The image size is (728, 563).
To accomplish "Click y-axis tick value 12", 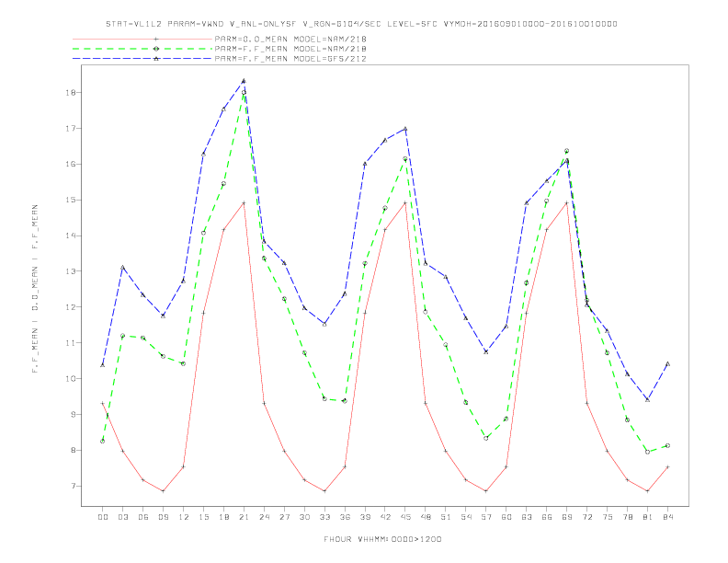I will (x=70, y=307).
